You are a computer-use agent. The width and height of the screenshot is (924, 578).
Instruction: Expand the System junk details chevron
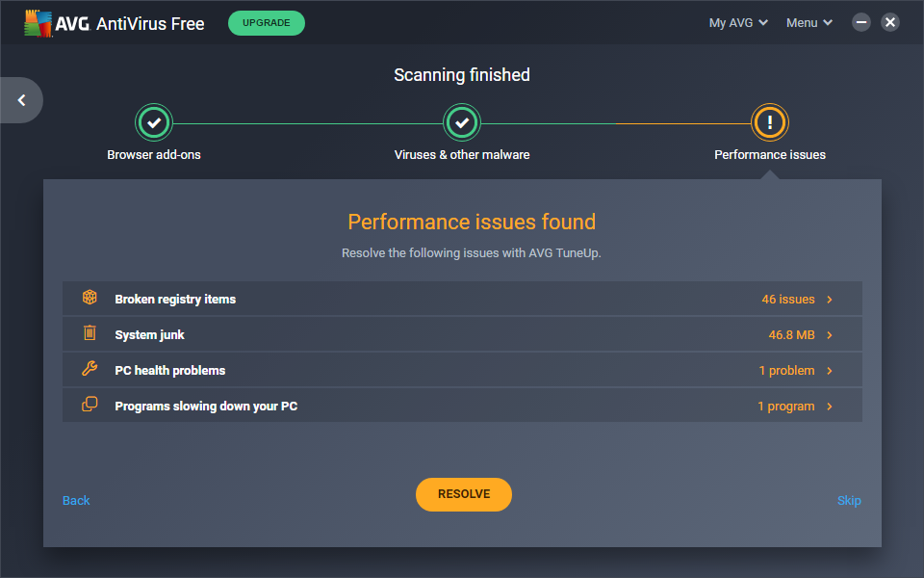pyautogui.click(x=830, y=335)
